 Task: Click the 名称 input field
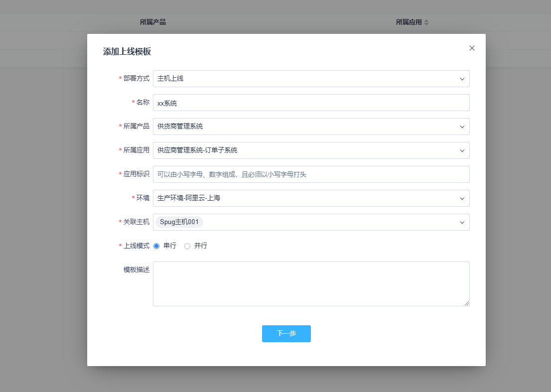[311, 103]
